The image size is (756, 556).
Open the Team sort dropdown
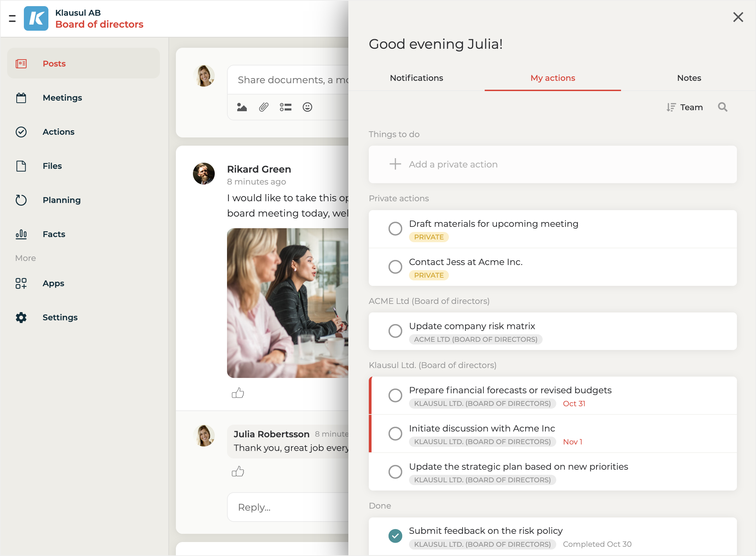[685, 107]
